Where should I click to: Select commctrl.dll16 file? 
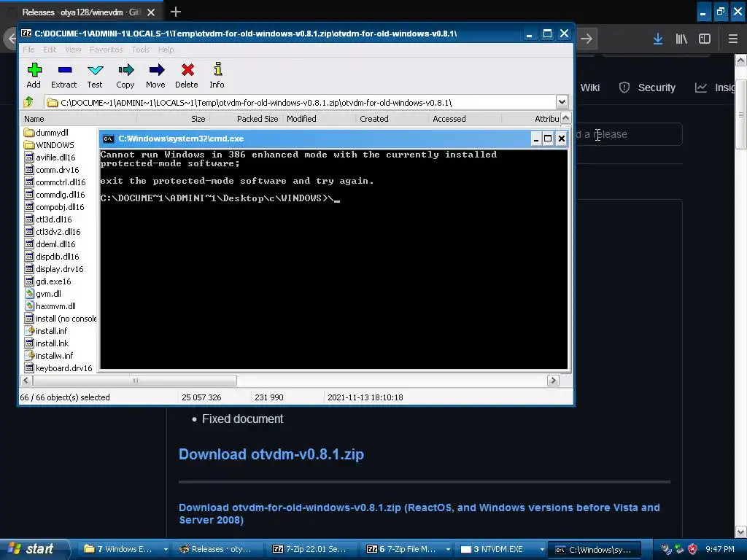pyautogui.click(x=55, y=182)
